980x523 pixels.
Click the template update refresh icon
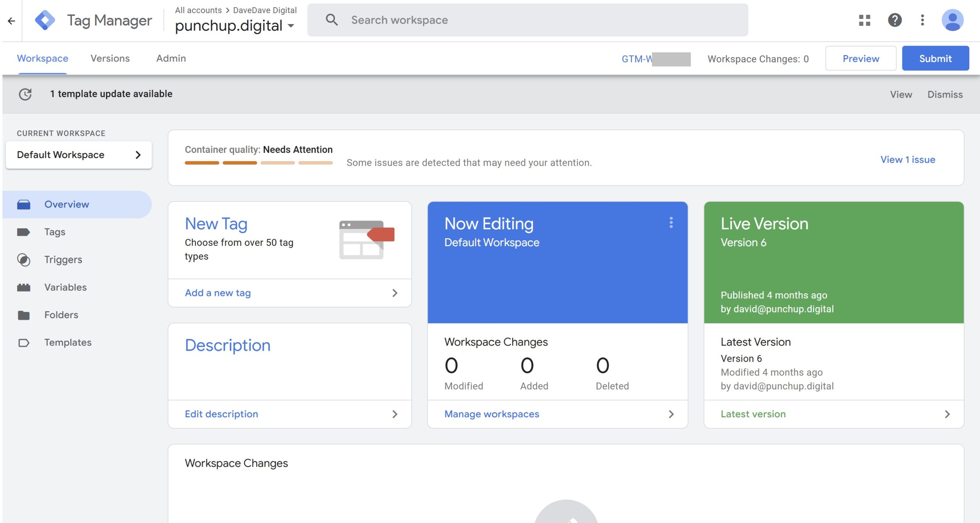(x=24, y=94)
